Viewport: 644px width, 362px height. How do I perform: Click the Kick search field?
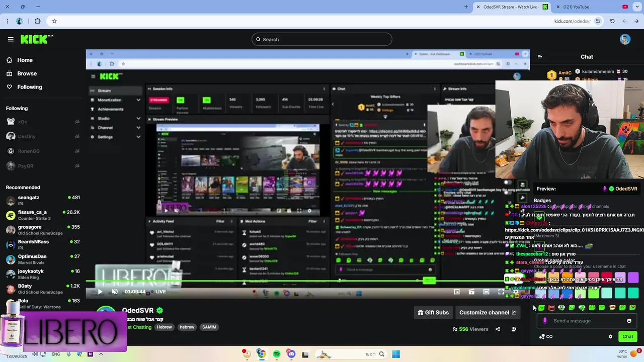(322, 39)
